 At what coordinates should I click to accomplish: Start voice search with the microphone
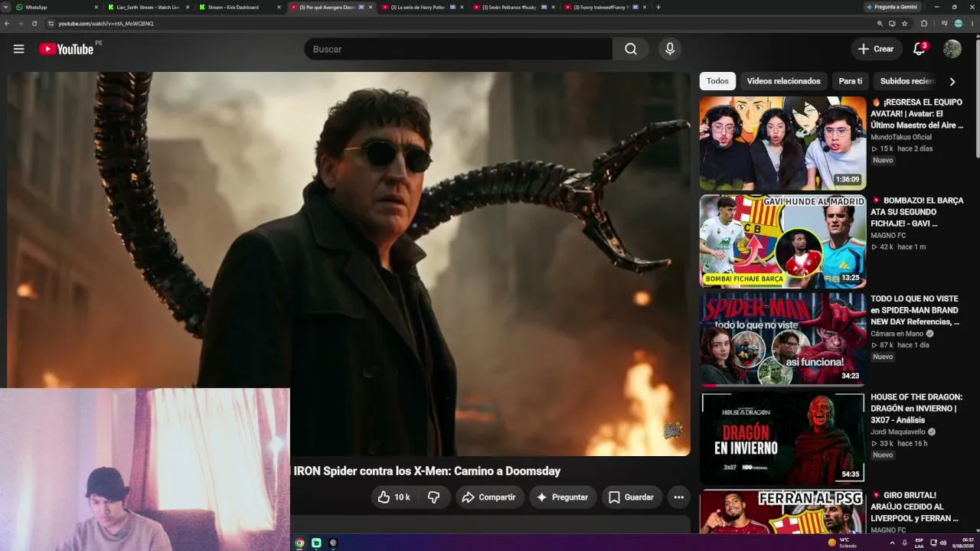coord(670,49)
